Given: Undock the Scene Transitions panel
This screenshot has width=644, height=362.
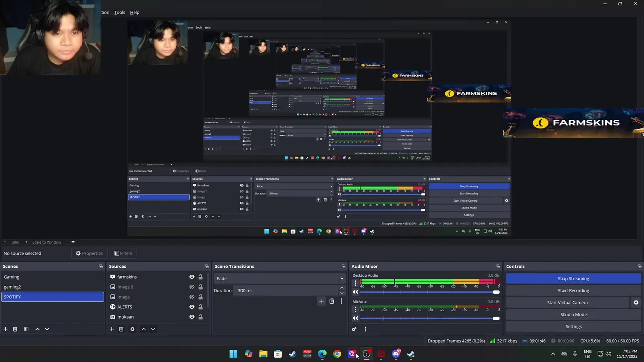Looking at the screenshot, I should pyautogui.click(x=344, y=266).
